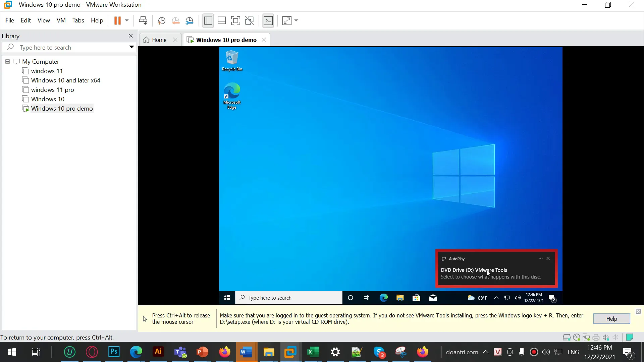Enter full screen mode for the VM
The height and width of the screenshot is (362, 644).
[236, 20]
